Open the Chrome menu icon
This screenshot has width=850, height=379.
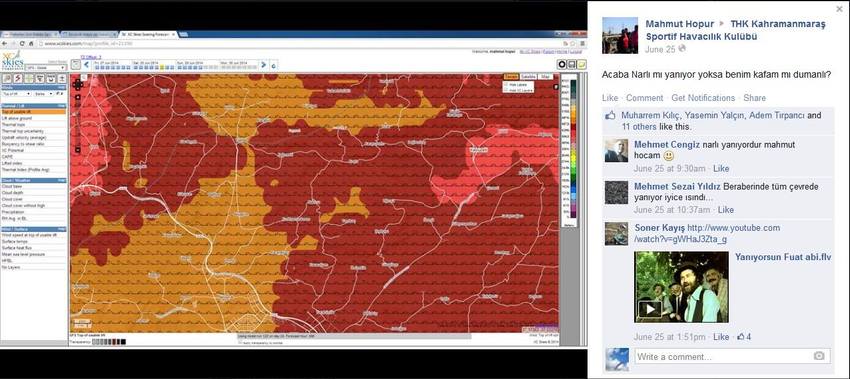582,43
